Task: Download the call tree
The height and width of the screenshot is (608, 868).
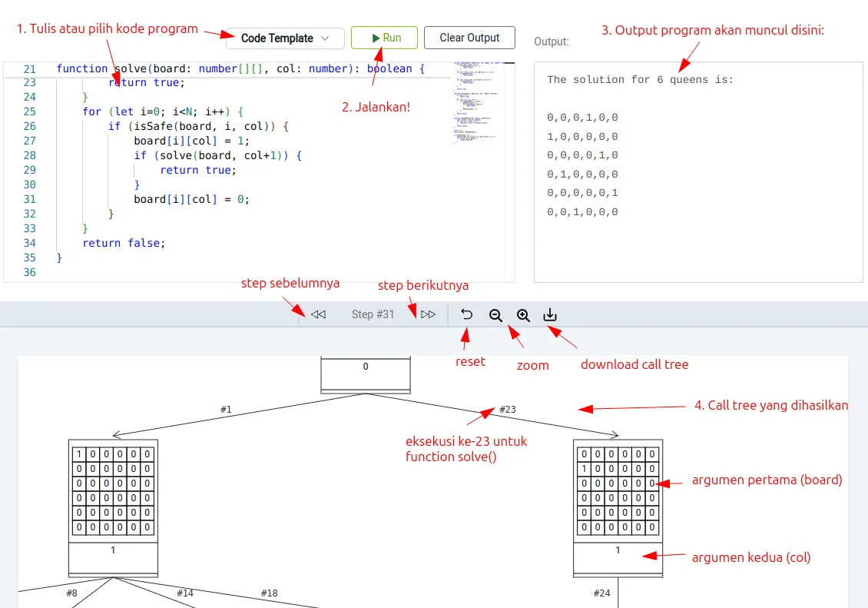Action: tap(550, 315)
